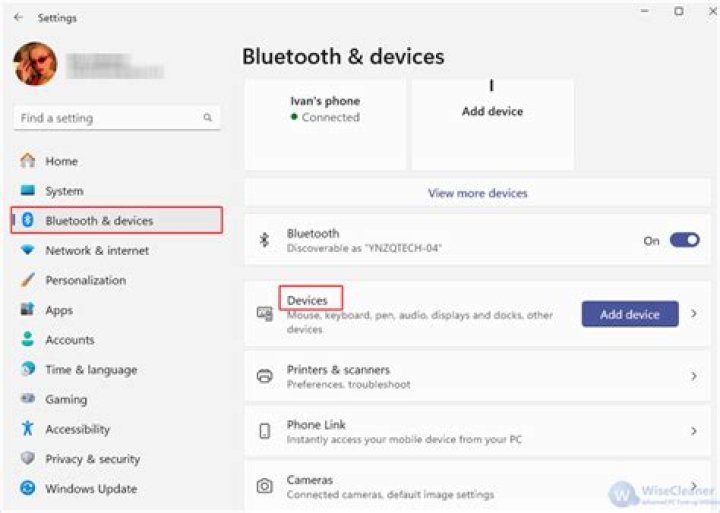
Task: Expand Phone Link chevron
Action: click(x=694, y=431)
